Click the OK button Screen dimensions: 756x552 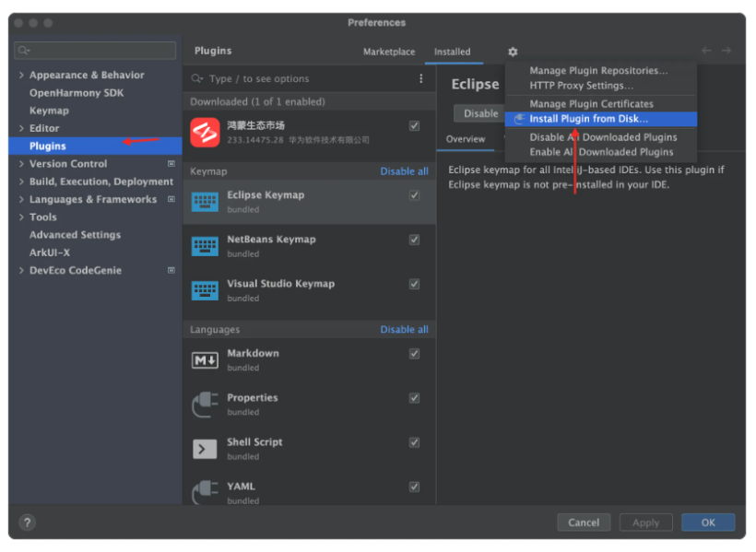click(x=708, y=523)
